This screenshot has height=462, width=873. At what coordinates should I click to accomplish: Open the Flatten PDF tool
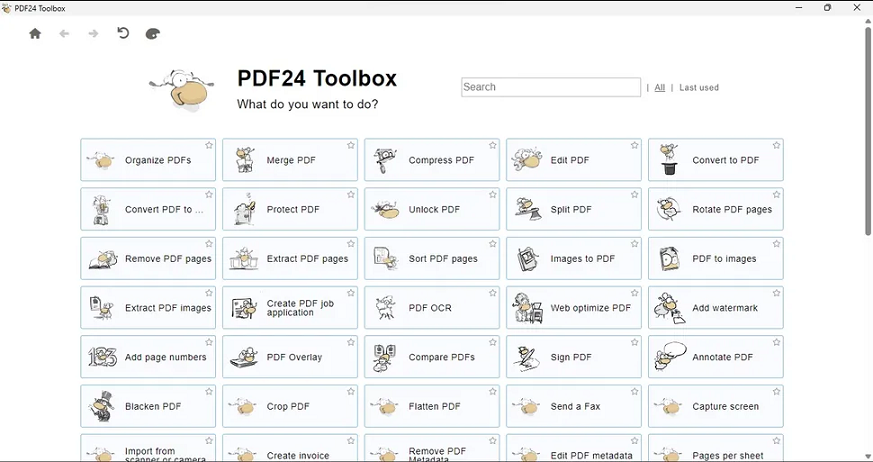[432, 406]
